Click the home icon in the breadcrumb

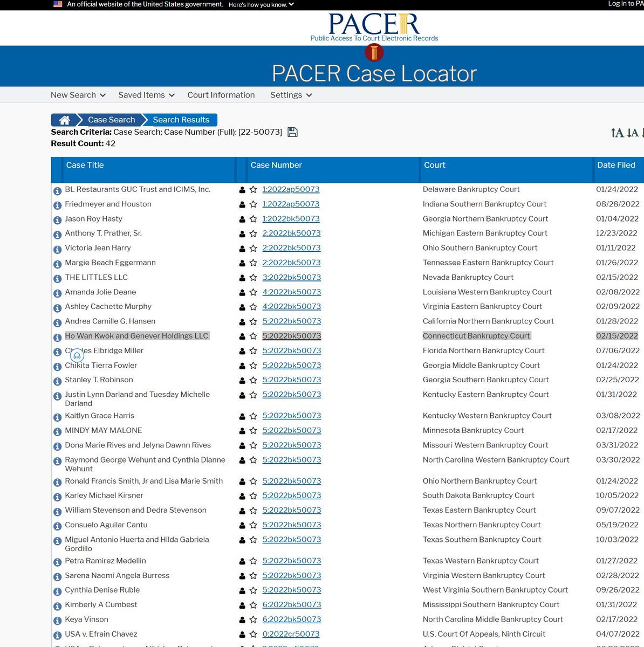click(64, 120)
